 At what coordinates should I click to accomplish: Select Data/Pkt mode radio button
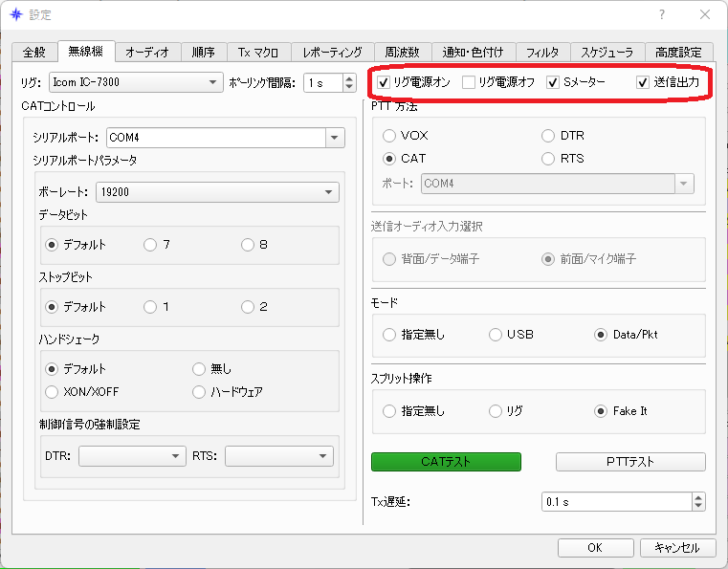(x=601, y=335)
